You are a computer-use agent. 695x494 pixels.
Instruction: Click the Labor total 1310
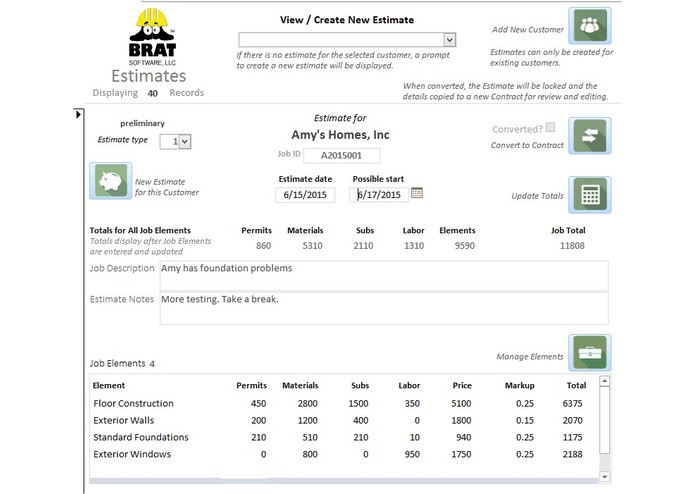click(414, 246)
